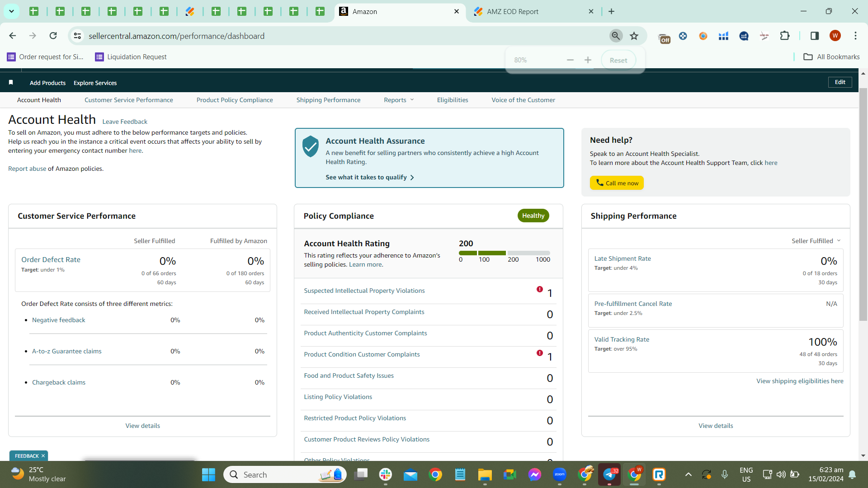Go back to the previous page
The height and width of the screenshot is (488, 868).
click(13, 36)
